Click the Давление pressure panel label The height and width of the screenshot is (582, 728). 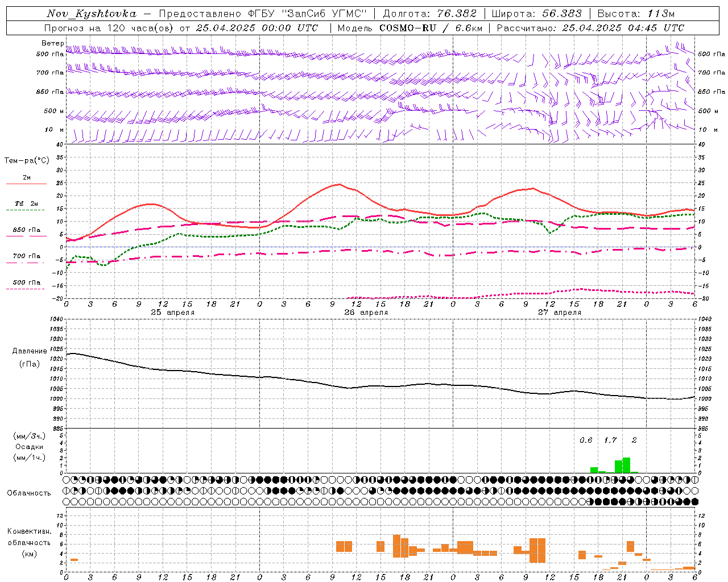pos(30,351)
